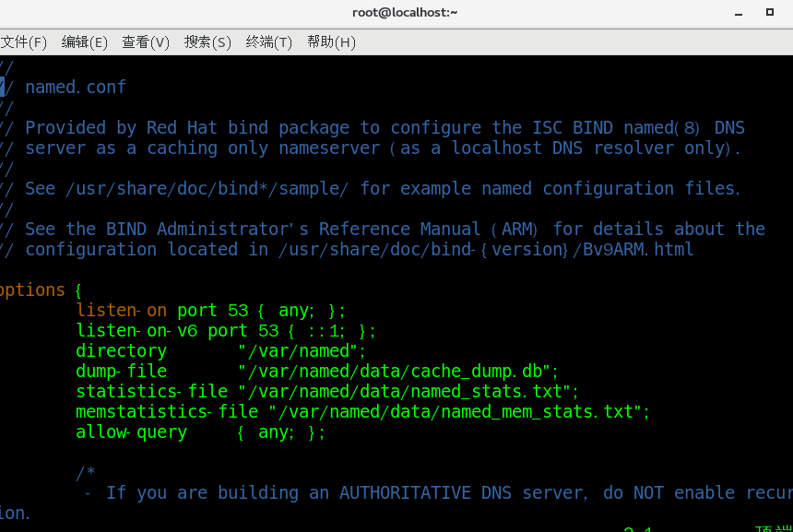Open the 编辑(E) menu

coord(84,41)
